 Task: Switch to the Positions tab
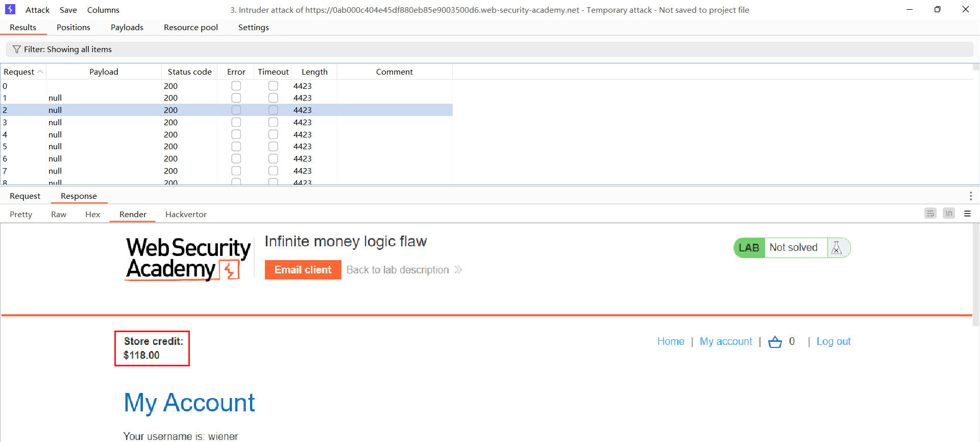click(x=73, y=27)
